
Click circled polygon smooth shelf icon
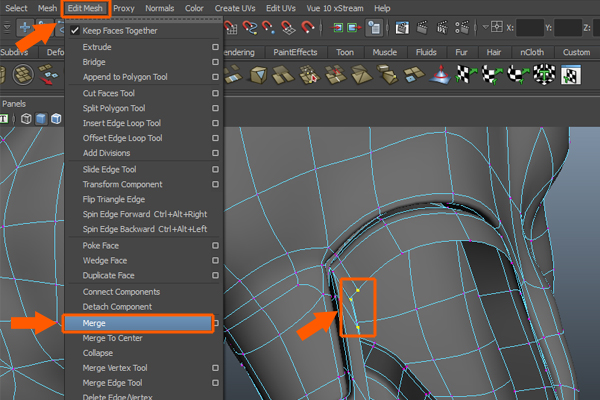click(x=23, y=74)
